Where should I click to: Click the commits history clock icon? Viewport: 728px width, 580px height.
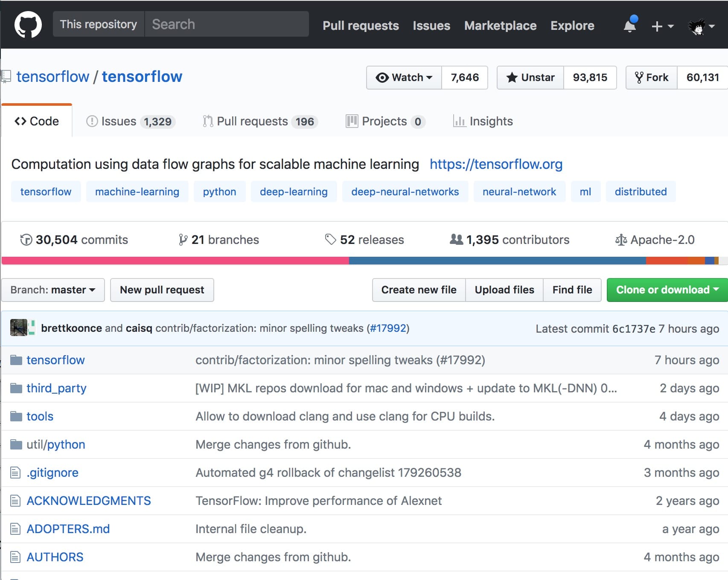pos(26,240)
